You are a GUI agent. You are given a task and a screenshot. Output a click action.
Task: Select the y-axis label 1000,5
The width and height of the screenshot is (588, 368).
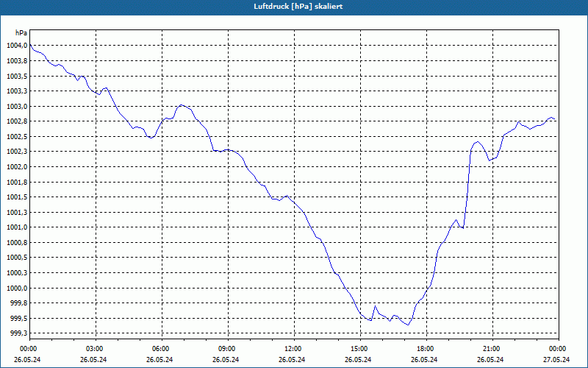click(17, 258)
